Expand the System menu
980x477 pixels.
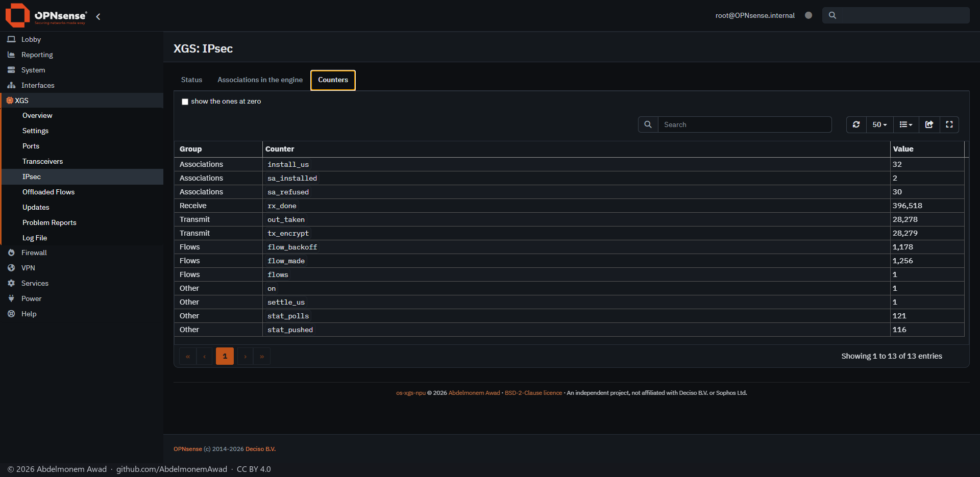click(82, 70)
